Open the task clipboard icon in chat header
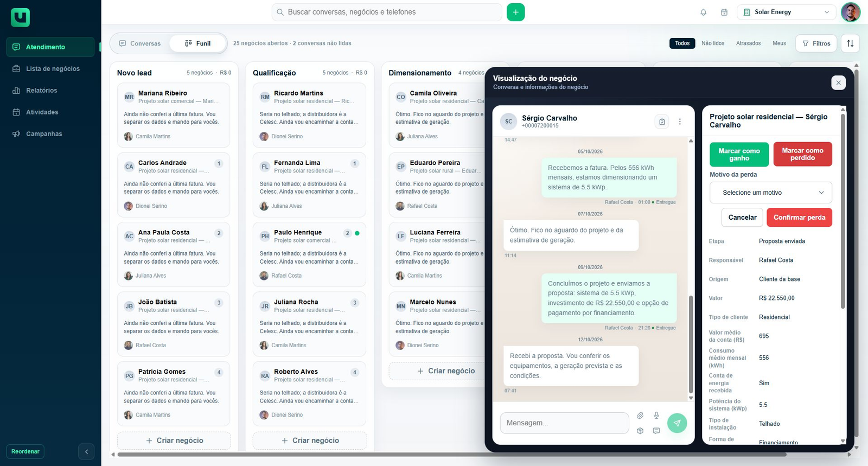This screenshot has height=466, width=868. 662,122
